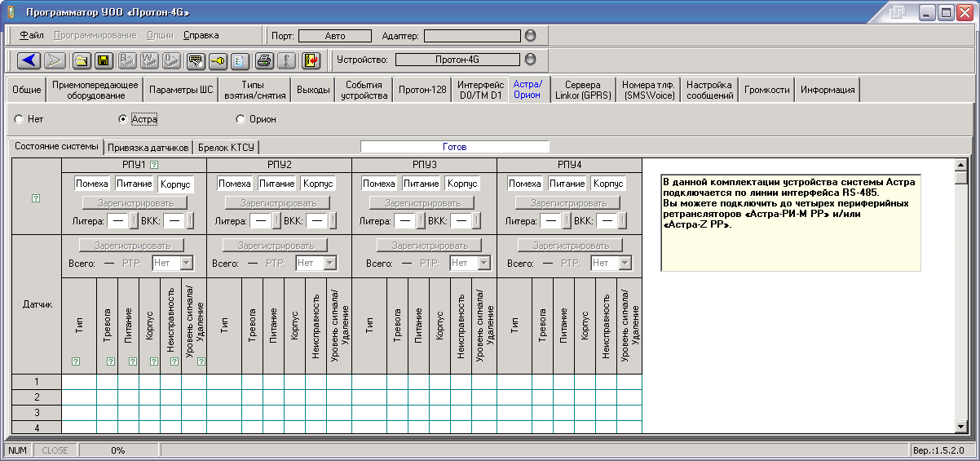The image size is (980, 461).
Task: Open the РТР dropdown under РПУ1
Action: (186, 263)
